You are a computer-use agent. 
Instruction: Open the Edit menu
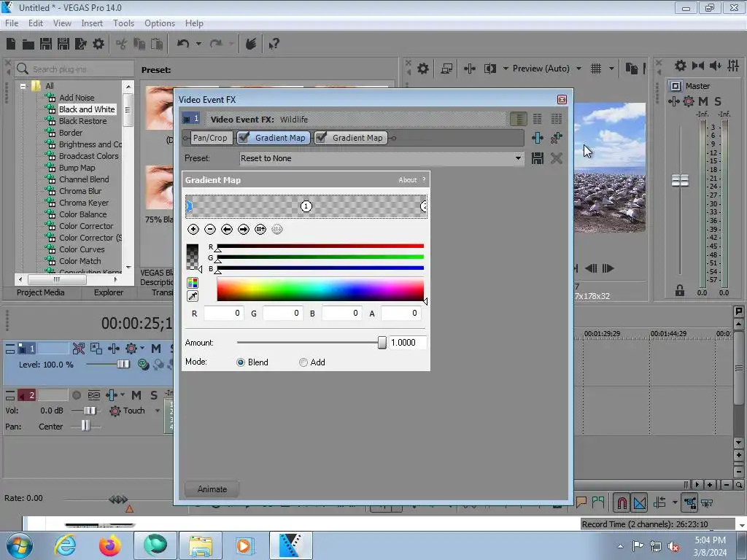click(35, 23)
